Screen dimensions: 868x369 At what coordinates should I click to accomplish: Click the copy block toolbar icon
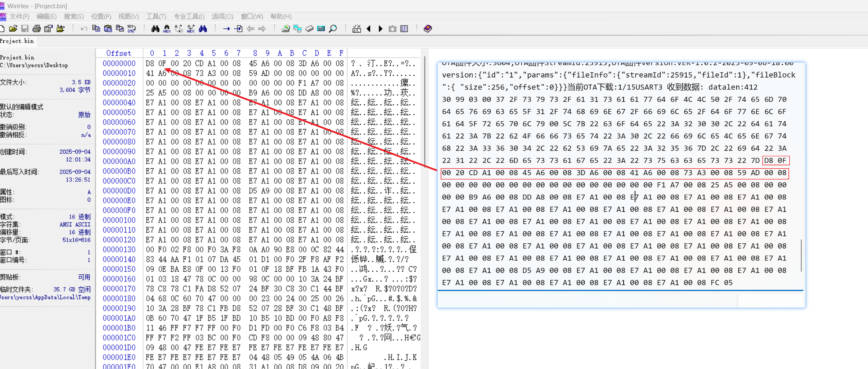coord(96,28)
